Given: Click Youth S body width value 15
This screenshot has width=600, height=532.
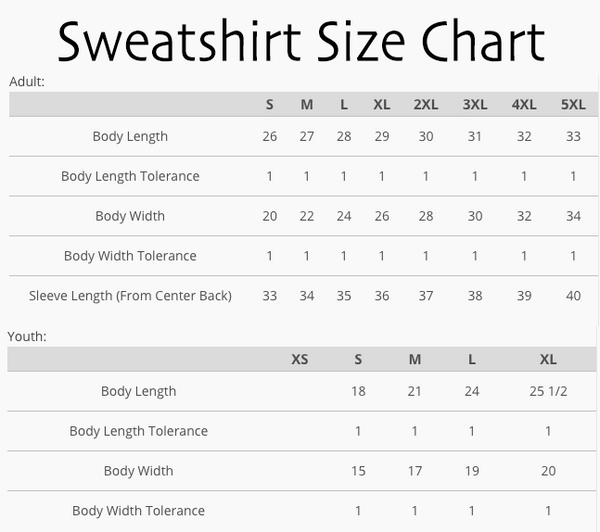Looking at the screenshot, I should [x=358, y=471].
